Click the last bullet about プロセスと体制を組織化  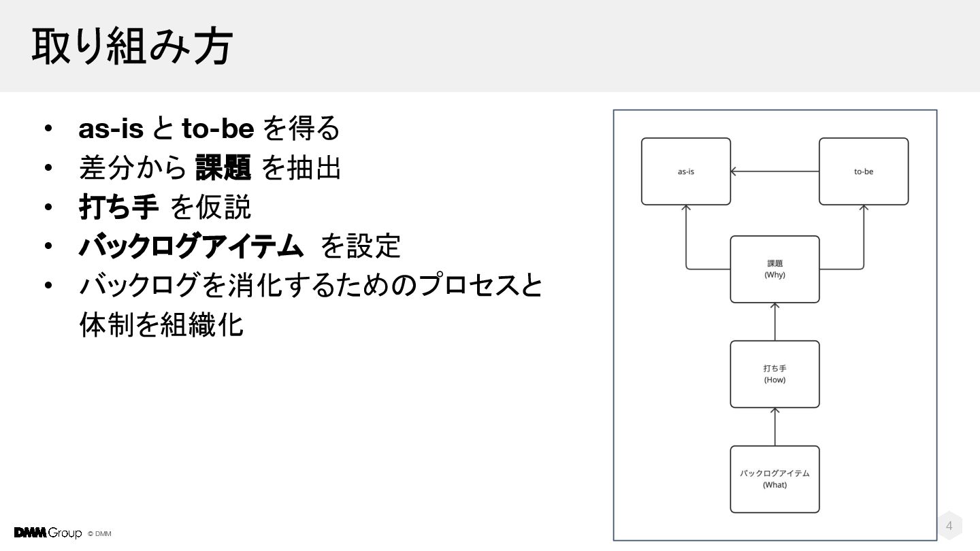(310, 305)
